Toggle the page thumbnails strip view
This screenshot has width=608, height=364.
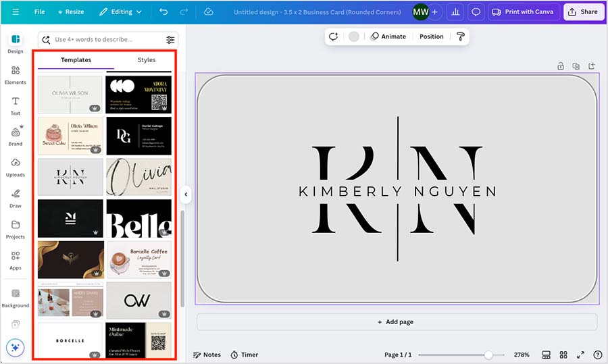coord(547,355)
